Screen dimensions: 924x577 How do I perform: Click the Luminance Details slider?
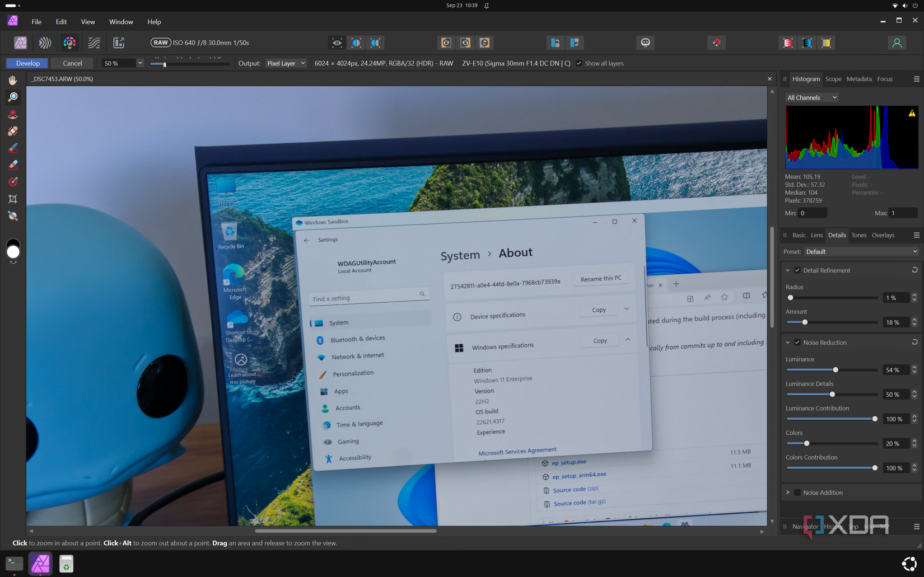coord(832,395)
